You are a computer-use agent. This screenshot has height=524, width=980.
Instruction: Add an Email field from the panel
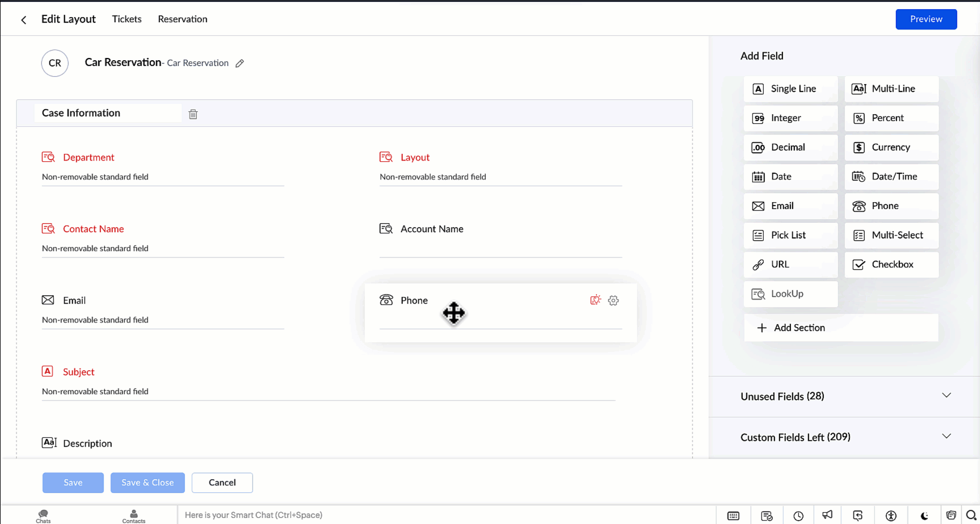pos(790,206)
